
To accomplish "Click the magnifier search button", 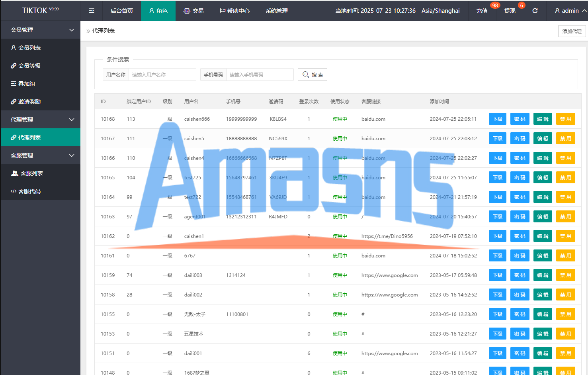I will click(313, 75).
